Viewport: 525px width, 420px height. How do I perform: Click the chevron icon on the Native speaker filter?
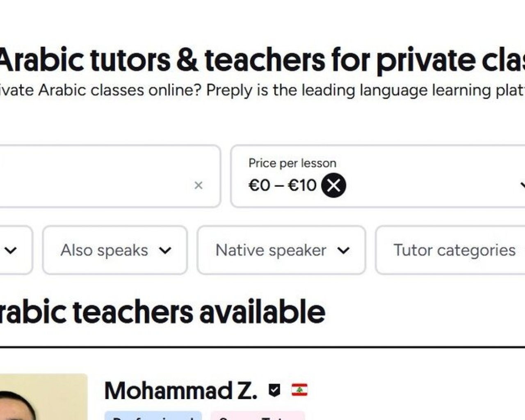tap(344, 250)
